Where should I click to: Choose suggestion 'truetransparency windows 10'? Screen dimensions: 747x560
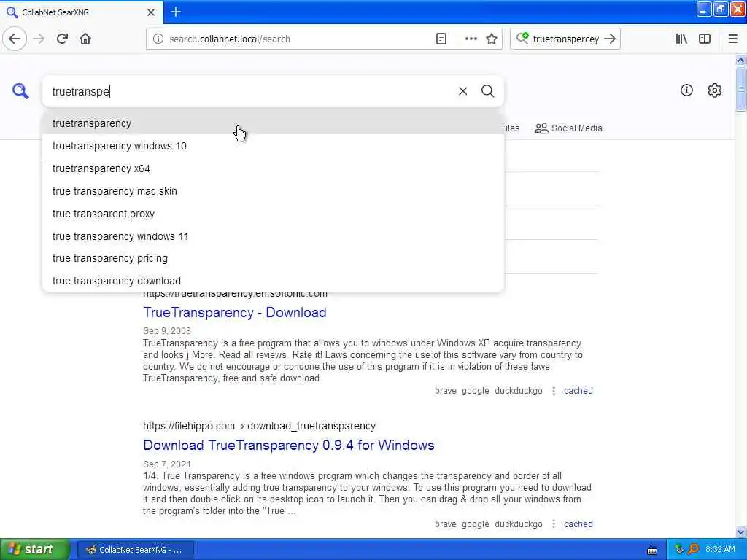pos(273,146)
